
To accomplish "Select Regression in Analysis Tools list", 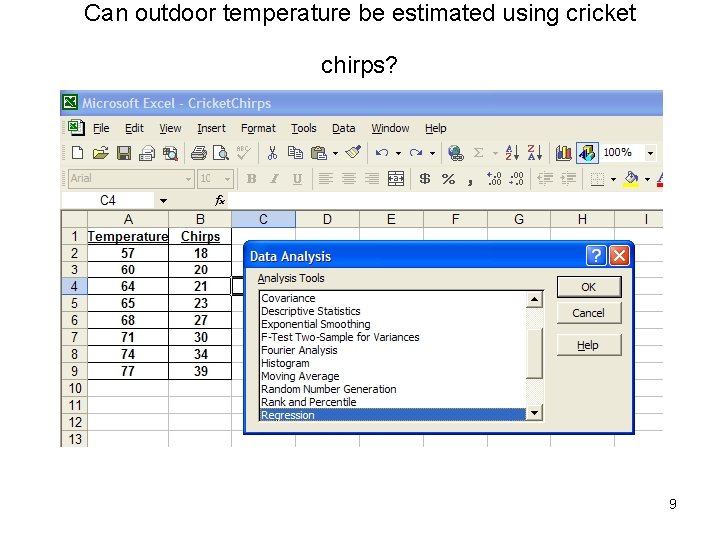I will click(393, 415).
